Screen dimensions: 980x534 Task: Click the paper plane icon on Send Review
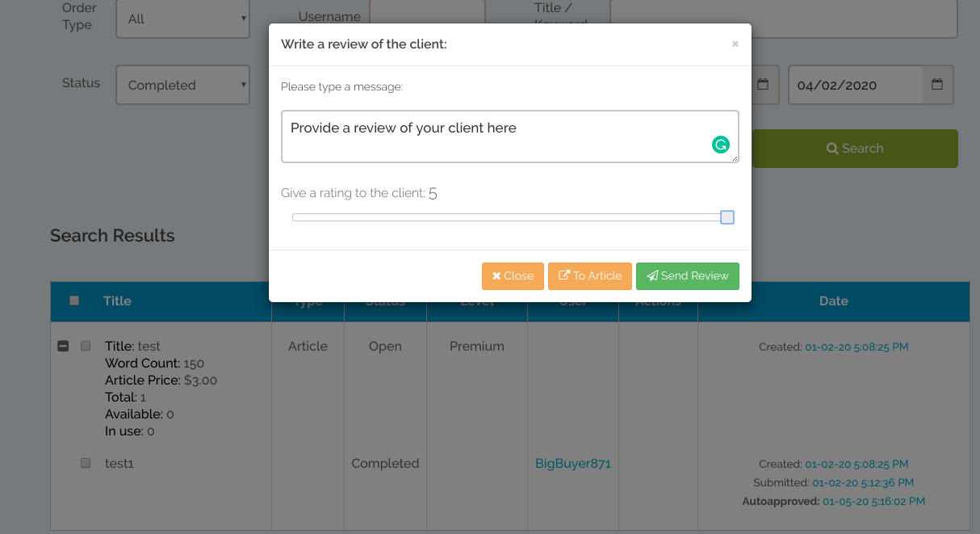(x=652, y=275)
